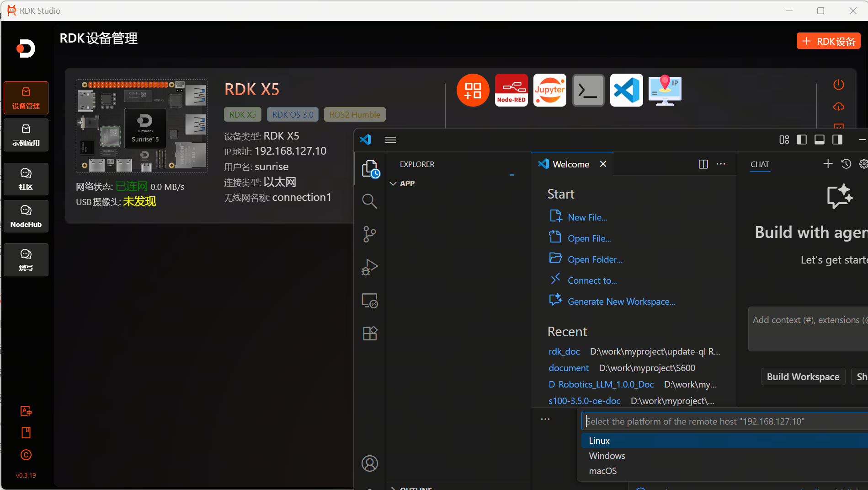Select Linux as the remote host platform
The width and height of the screenshot is (868, 490).
[x=599, y=440]
